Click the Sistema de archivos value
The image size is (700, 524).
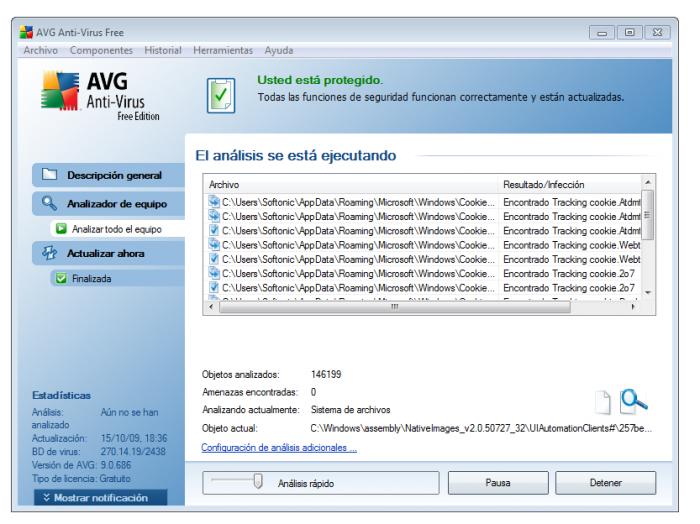pyautogui.click(x=350, y=410)
